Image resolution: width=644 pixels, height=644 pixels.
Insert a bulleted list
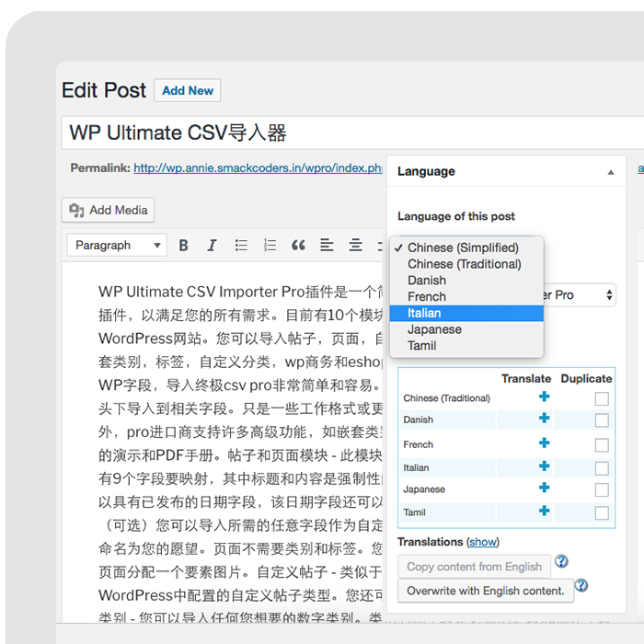tap(241, 246)
